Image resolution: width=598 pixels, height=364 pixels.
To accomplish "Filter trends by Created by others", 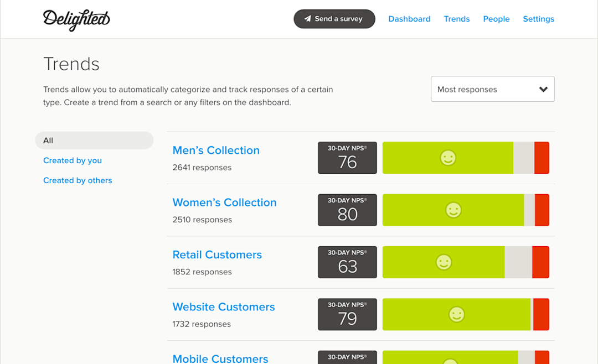I will [78, 180].
